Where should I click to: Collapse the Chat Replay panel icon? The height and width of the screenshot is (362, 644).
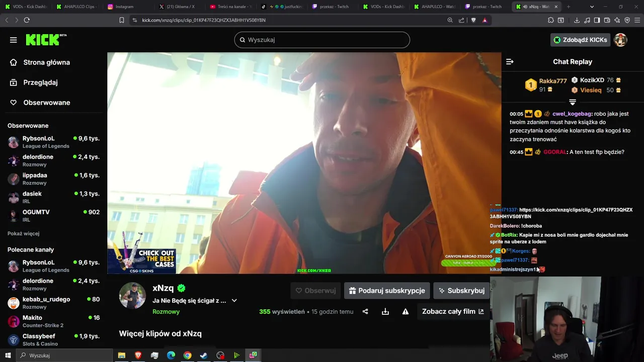pos(510,61)
